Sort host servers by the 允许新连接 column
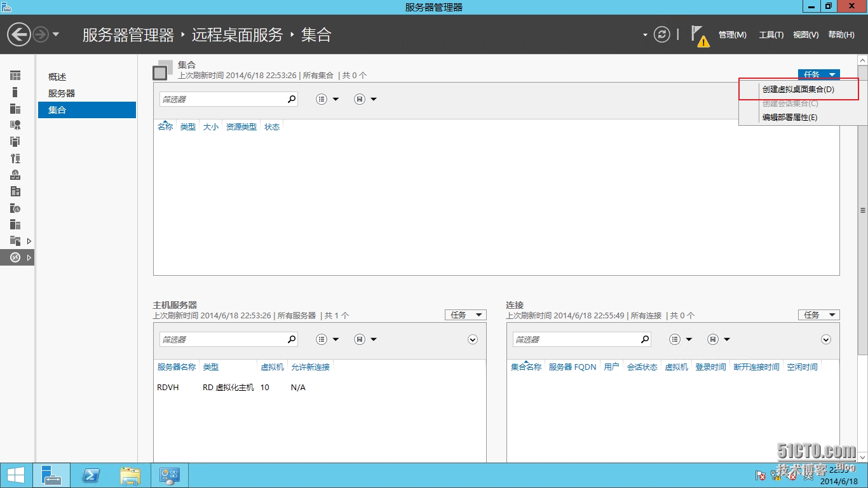The width and height of the screenshot is (868, 488). (310, 367)
